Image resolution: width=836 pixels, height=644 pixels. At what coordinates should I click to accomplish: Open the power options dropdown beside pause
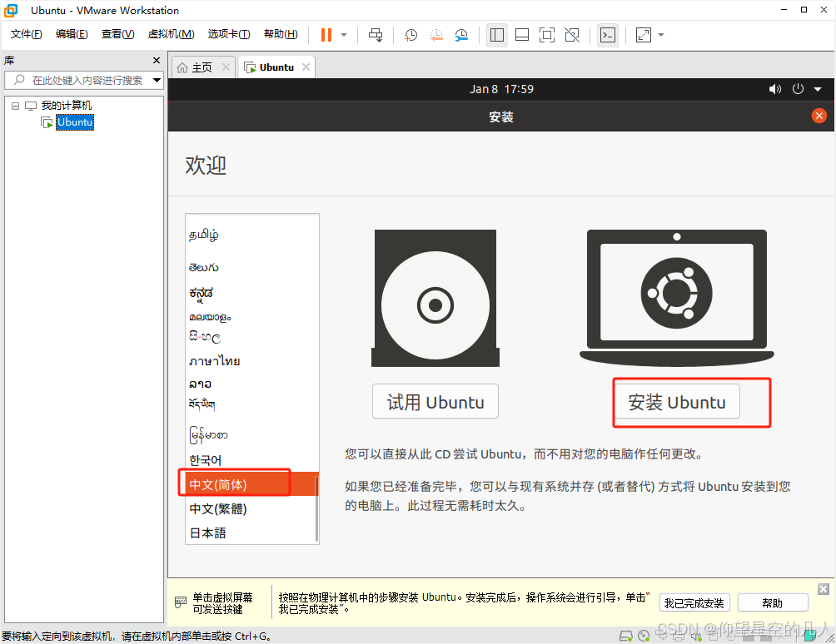click(x=344, y=35)
